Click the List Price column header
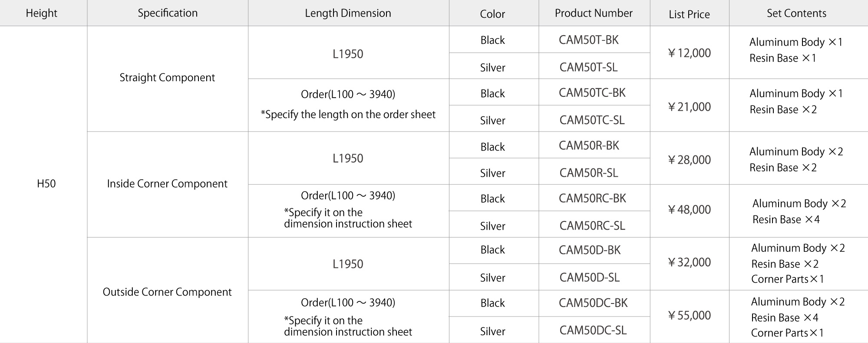Viewport: 868px width, 343px height. (689, 14)
